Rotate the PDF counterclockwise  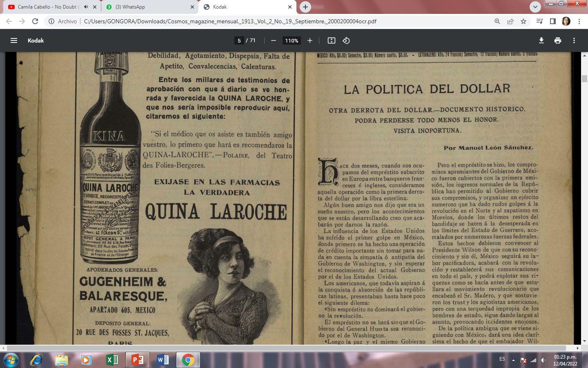346,40
